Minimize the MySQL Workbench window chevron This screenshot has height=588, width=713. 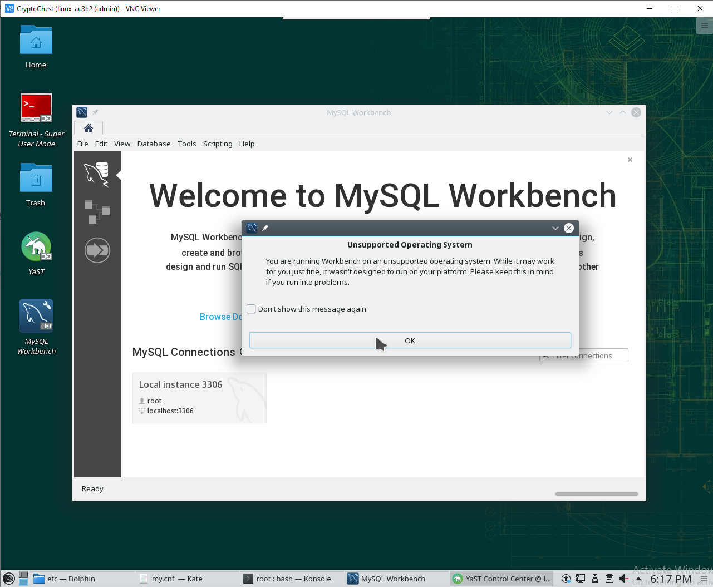pos(609,112)
